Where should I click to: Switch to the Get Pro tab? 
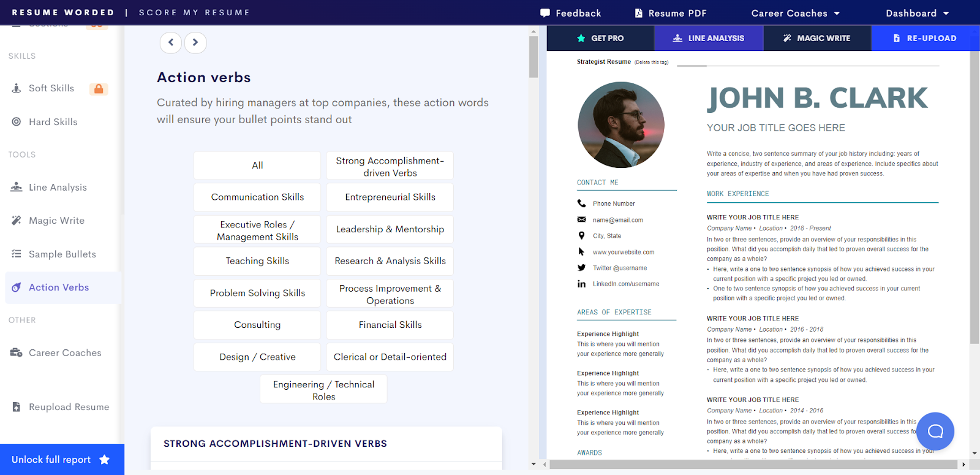coord(600,38)
